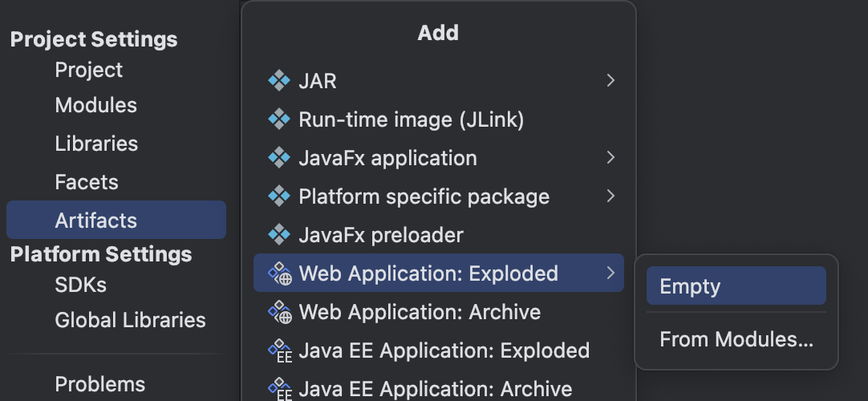
Task: Expand the Platform specific package submenu arrow
Action: point(610,196)
